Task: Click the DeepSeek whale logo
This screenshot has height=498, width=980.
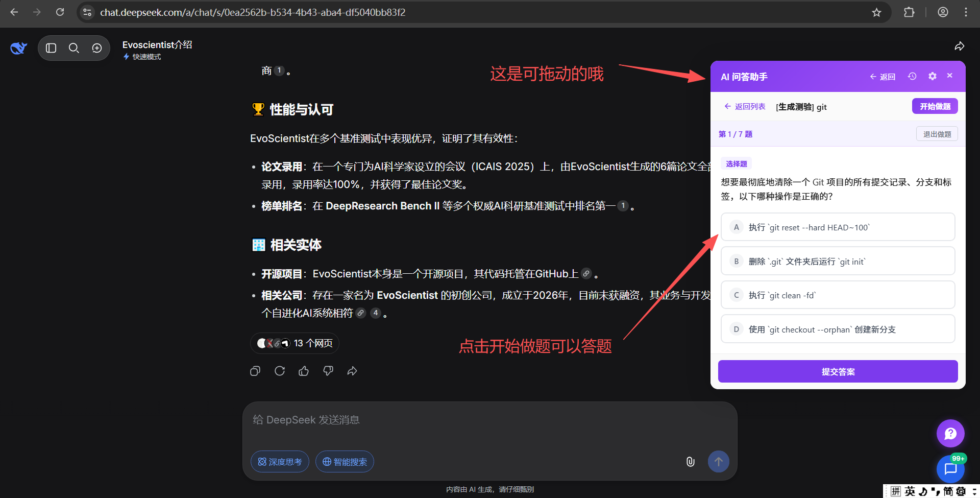Action: (x=18, y=48)
